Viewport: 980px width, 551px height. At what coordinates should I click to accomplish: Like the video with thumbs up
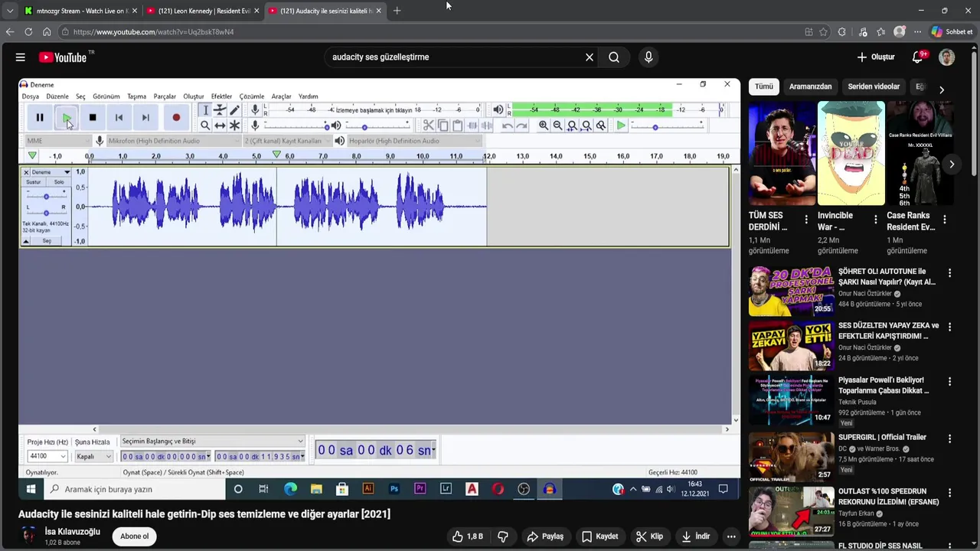467,536
